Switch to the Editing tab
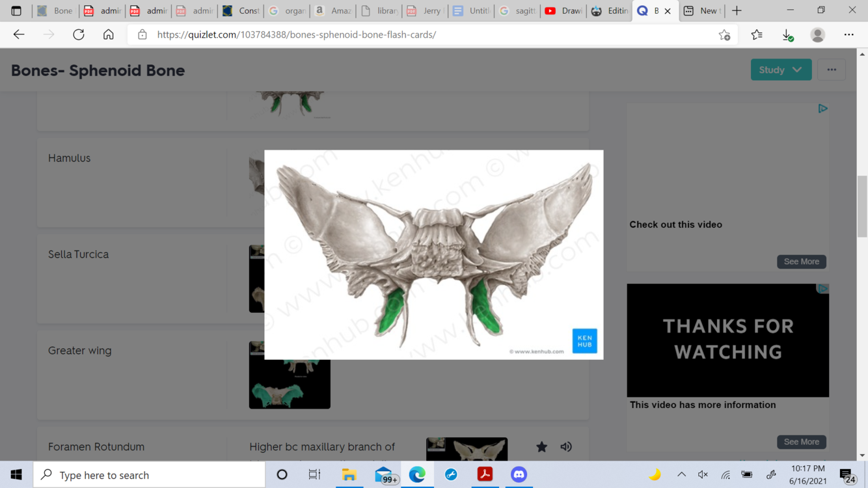 (610, 11)
